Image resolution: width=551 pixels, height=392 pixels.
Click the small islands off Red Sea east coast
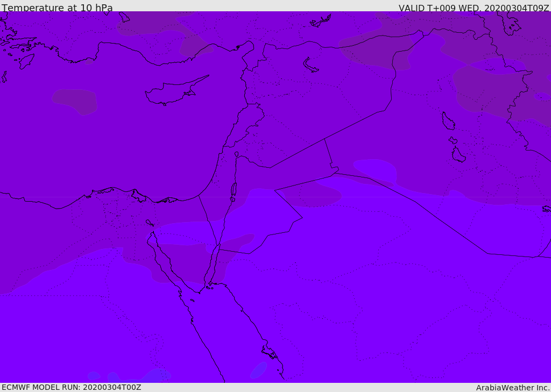(270, 353)
